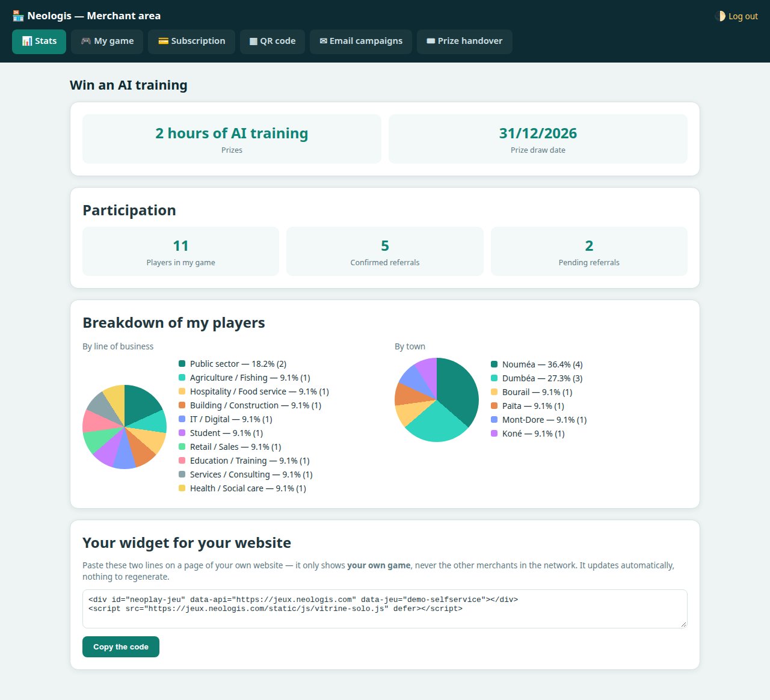The width and height of the screenshot is (770, 700).
Task: Click the Public sector legend color swatch
Action: 182,364
